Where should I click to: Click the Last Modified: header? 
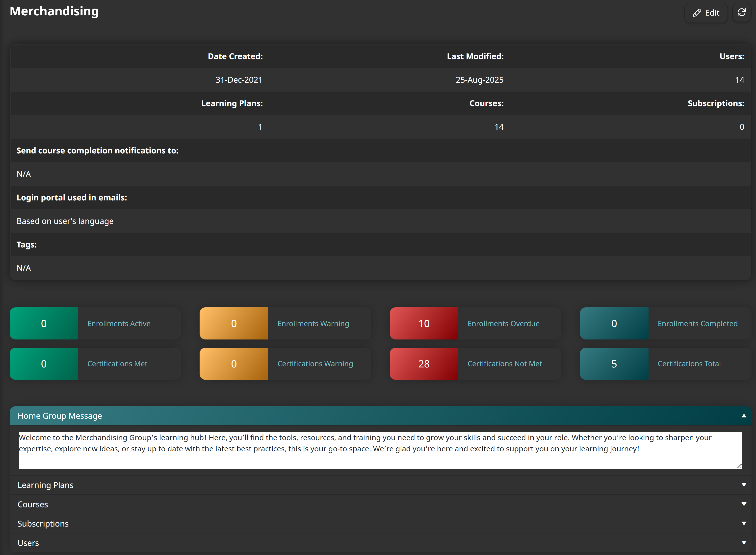[475, 56]
